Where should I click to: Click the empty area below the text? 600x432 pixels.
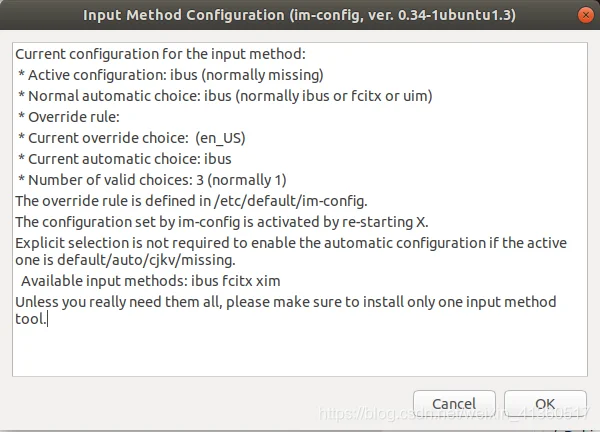[x=300, y=352]
